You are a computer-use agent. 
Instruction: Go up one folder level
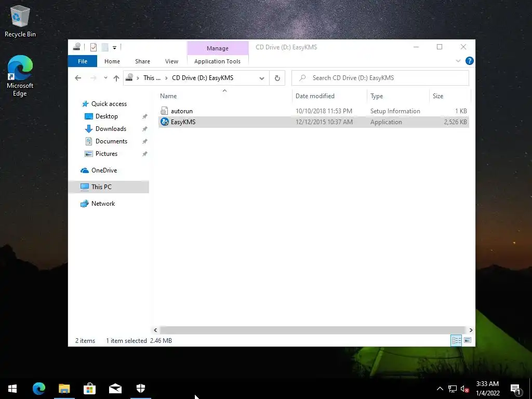pyautogui.click(x=116, y=78)
